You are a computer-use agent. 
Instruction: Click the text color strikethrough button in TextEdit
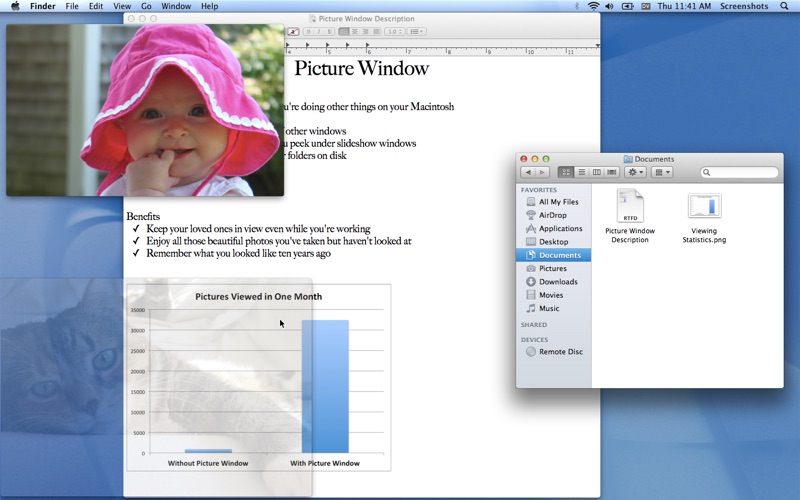pos(293,32)
